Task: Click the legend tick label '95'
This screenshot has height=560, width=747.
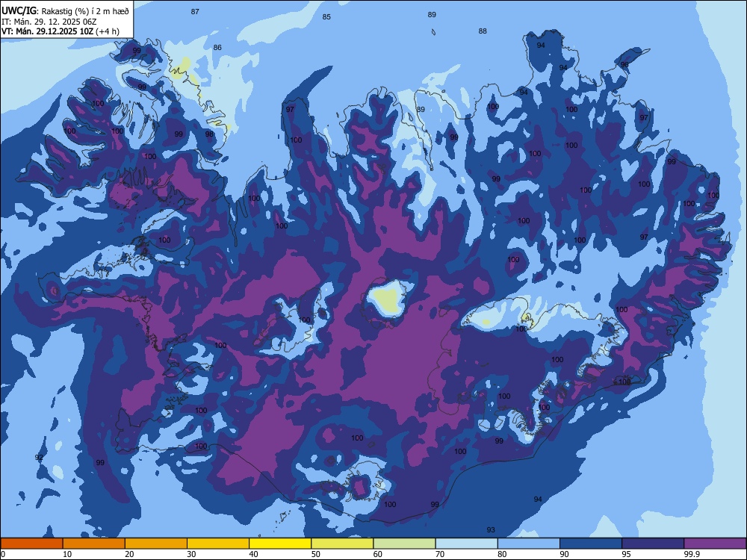Action: click(x=627, y=554)
